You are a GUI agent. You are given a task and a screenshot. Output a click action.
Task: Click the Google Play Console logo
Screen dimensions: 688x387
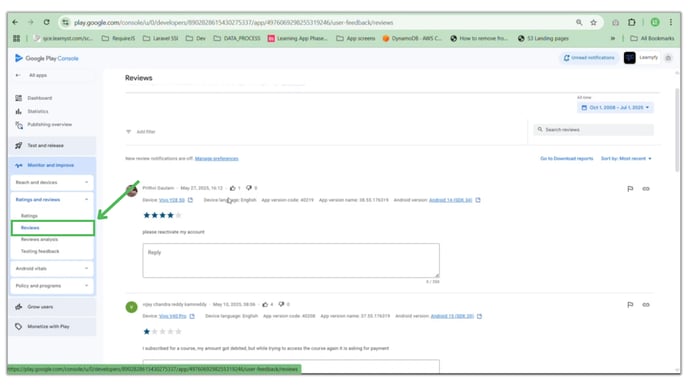(x=47, y=58)
